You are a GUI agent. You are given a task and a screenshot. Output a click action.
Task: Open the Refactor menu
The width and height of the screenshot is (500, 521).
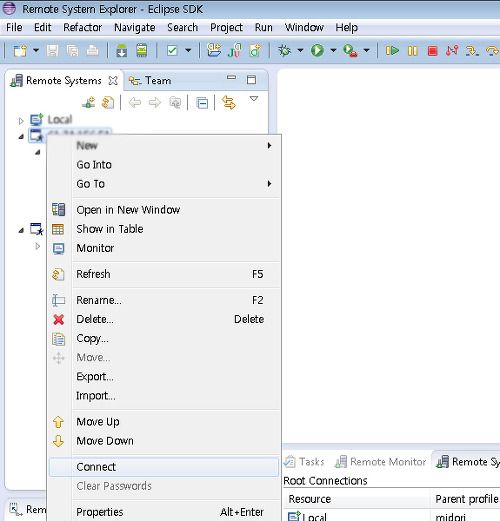(x=83, y=27)
